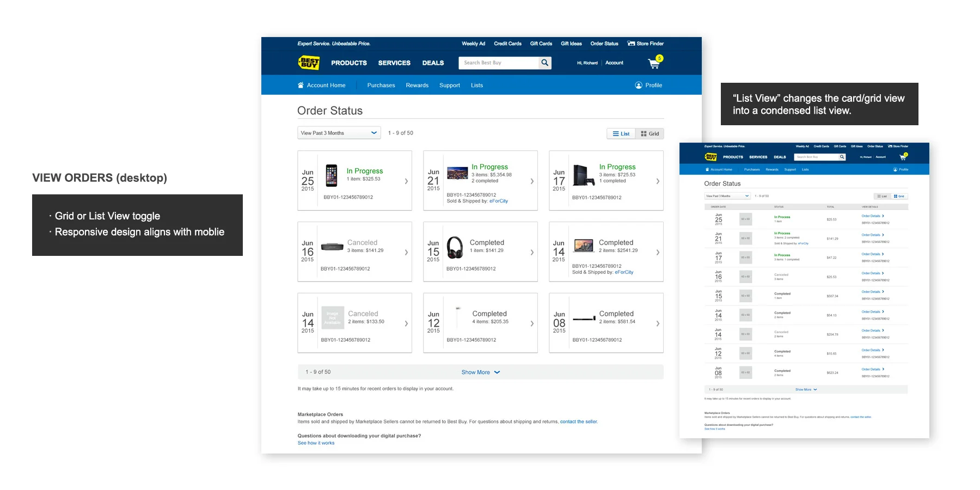Open Order Details for Jun 15 in list mockup

873,292
